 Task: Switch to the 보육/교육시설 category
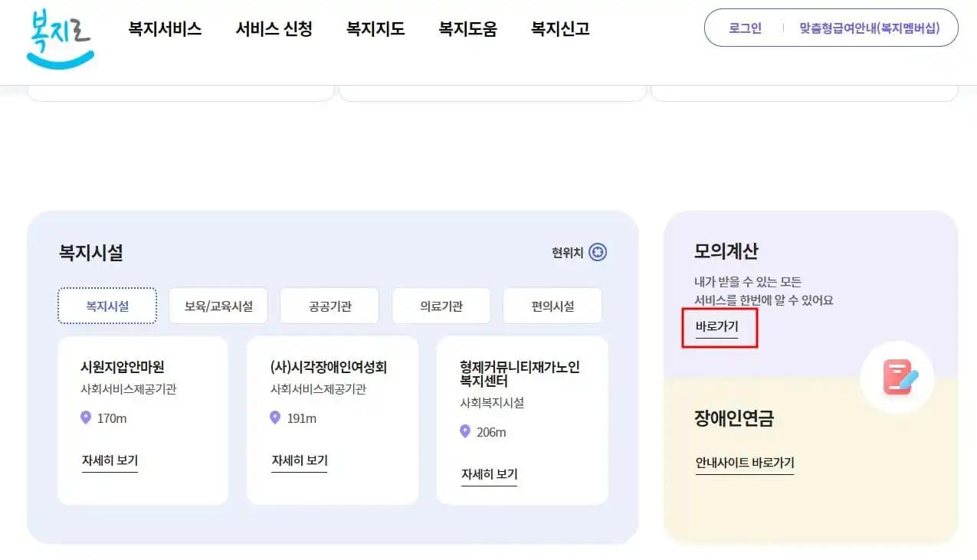click(218, 305)
